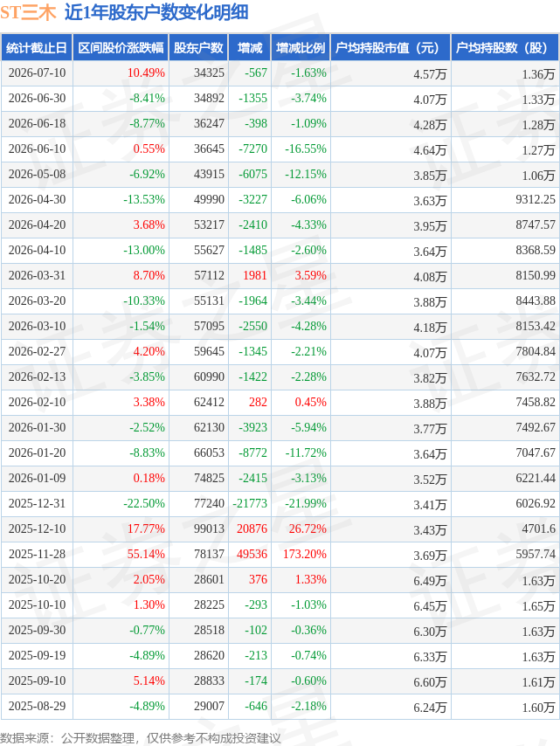The width and height of the screenshot is (560, 746).
Task: Select the 173.20% change ratio cell
Action: 305,554
